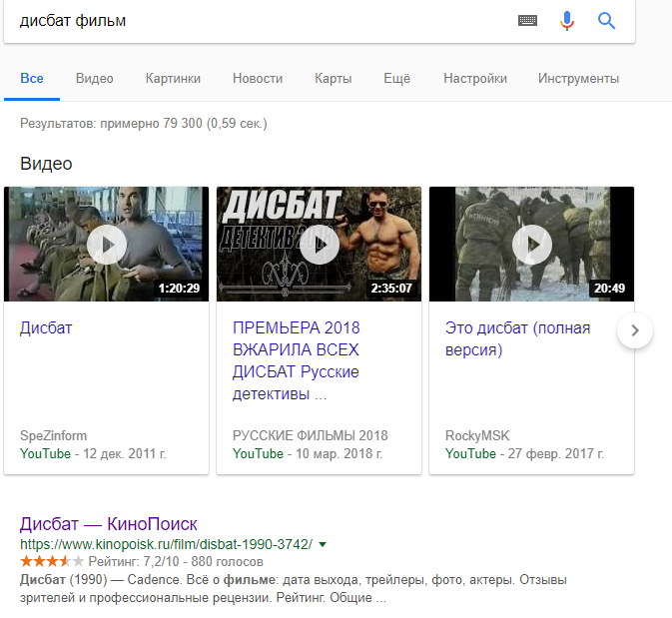Screen dimensions: 672x618
Task: Open the 'Новости' tab
Action: [x=258, y=79]
